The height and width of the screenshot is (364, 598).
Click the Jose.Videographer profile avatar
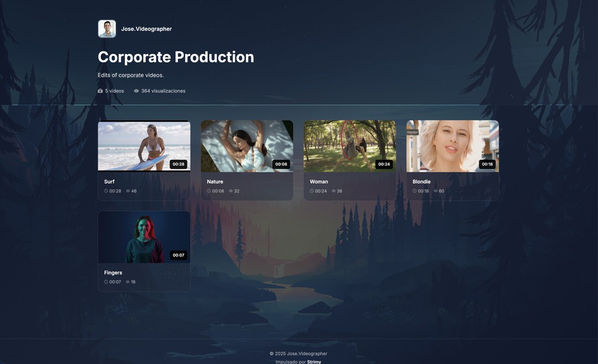tap(107, 29)
